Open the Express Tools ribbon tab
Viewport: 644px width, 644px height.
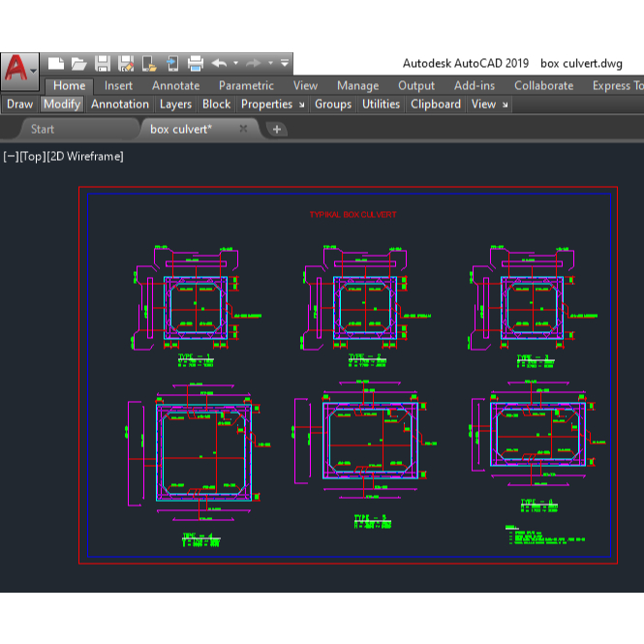pyautogui.click(x=618, y=86)
